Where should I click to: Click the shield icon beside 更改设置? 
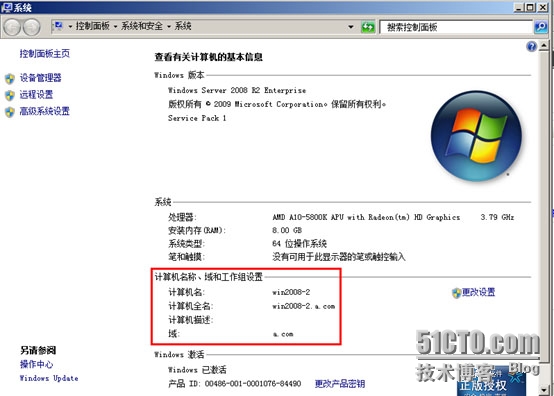(x=456, y=292)
